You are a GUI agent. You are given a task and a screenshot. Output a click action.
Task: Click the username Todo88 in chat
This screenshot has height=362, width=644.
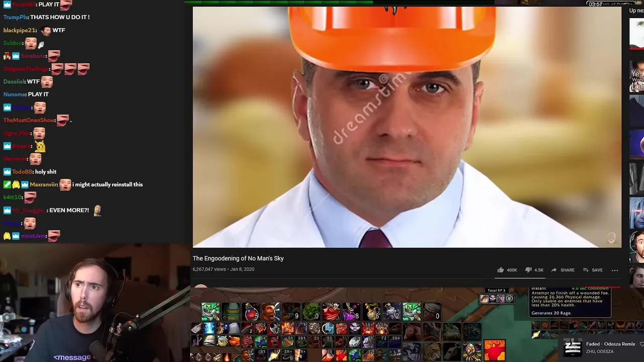pos(22,171)
